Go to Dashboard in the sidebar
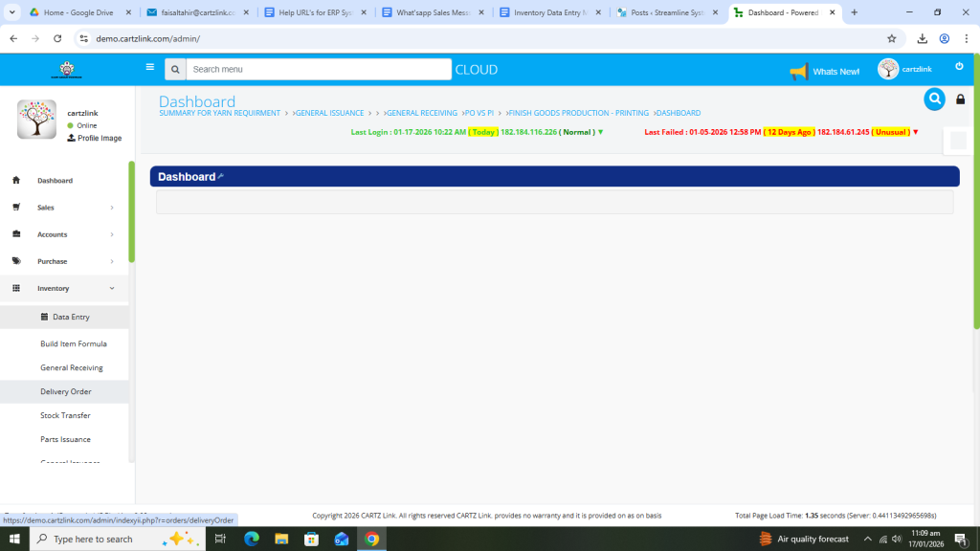The image size is (980, 551). (x=55, y=181)
